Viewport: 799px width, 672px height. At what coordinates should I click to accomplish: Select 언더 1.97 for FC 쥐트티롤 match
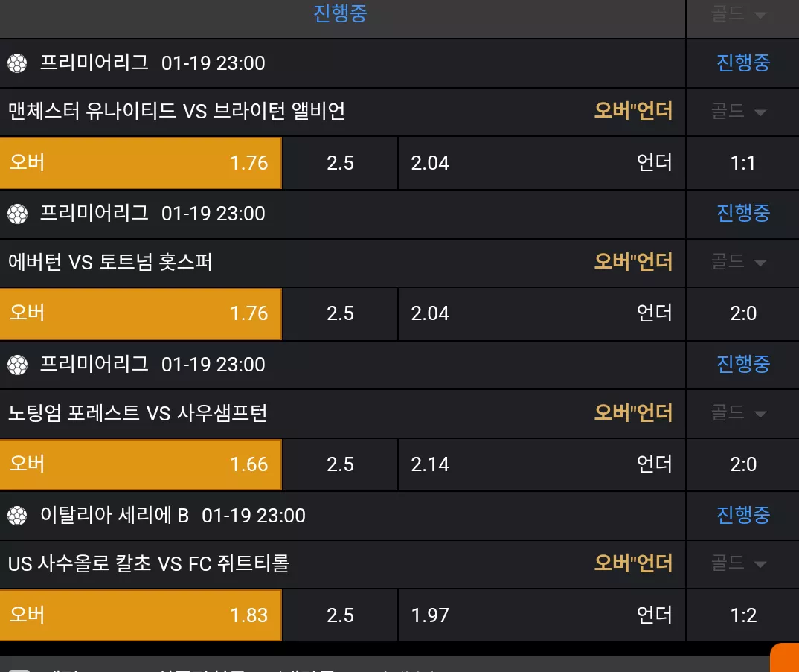[x=541, y=615]
